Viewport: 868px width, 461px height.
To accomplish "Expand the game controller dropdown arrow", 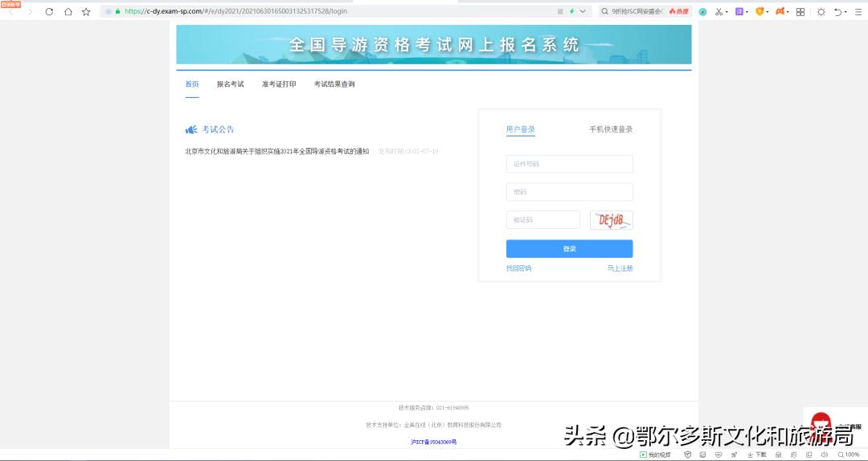I will tap(788, 12).
